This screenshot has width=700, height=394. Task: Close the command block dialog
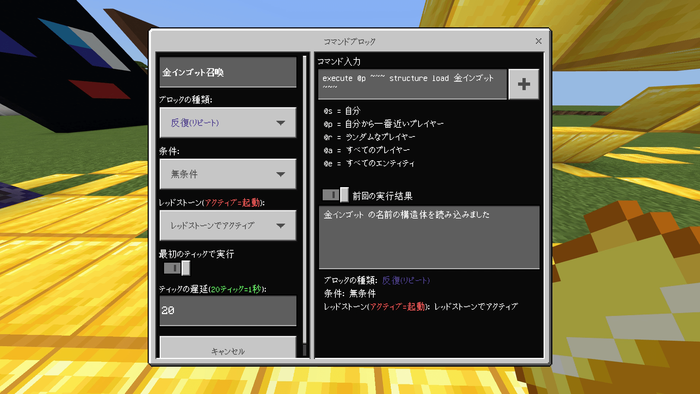pos(538,41)
